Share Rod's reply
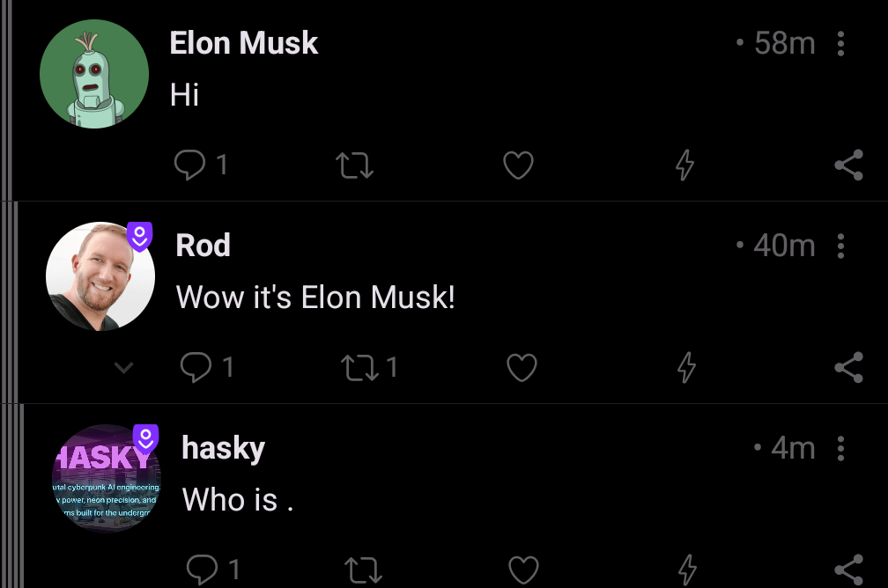 click(848, 367)
